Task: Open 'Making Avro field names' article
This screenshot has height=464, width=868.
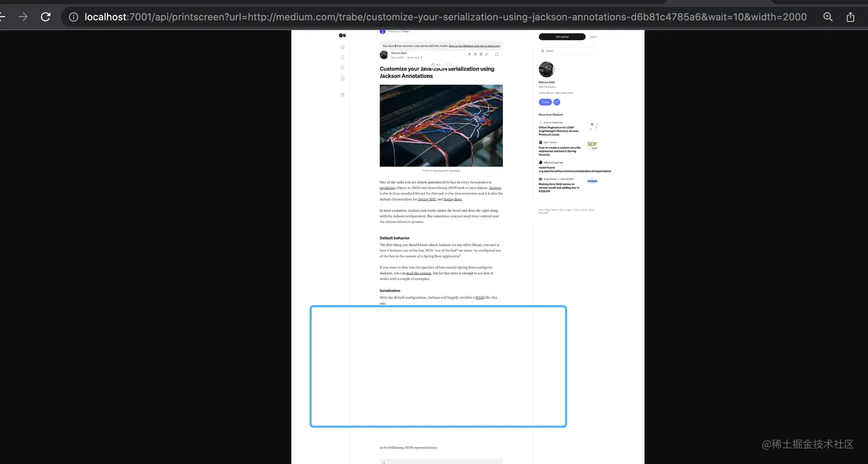Action: coord(559,188)
